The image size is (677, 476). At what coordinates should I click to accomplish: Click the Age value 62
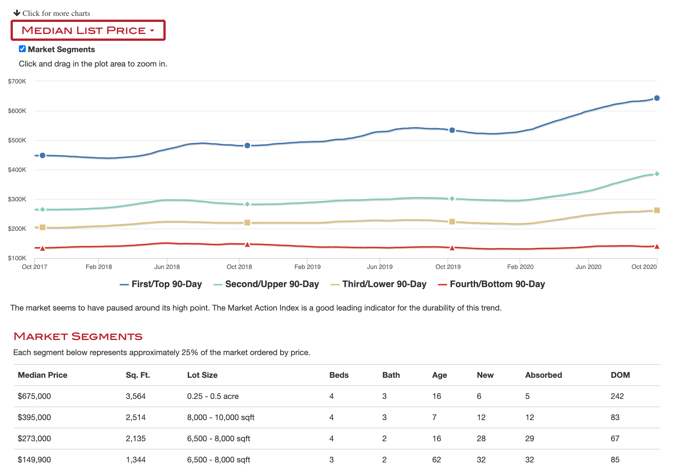(437, 460)
